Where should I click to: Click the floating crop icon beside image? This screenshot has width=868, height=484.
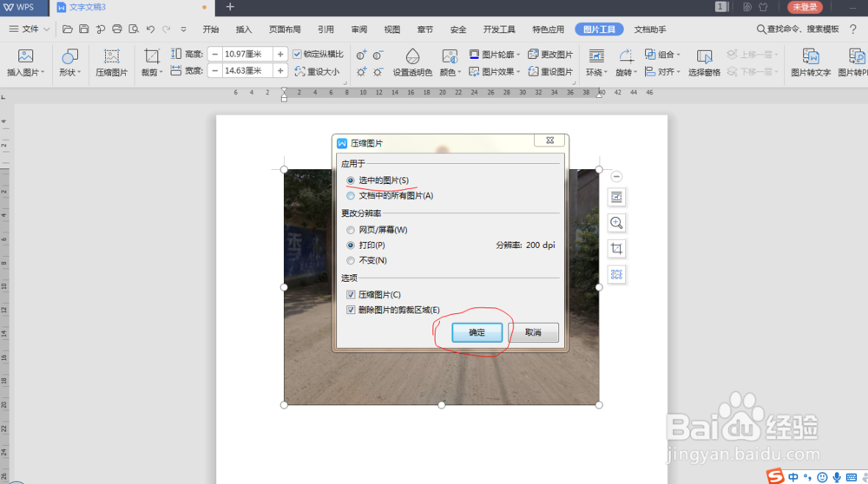616,249
